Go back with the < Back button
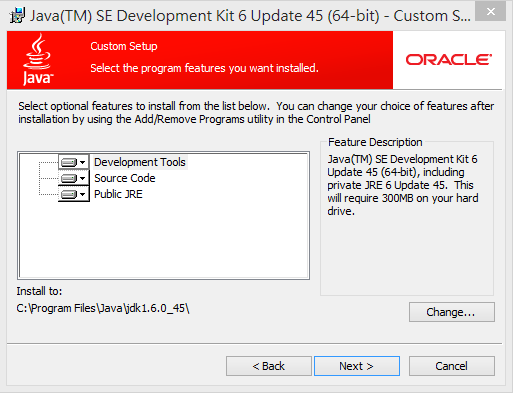 (x=269, y=366)
